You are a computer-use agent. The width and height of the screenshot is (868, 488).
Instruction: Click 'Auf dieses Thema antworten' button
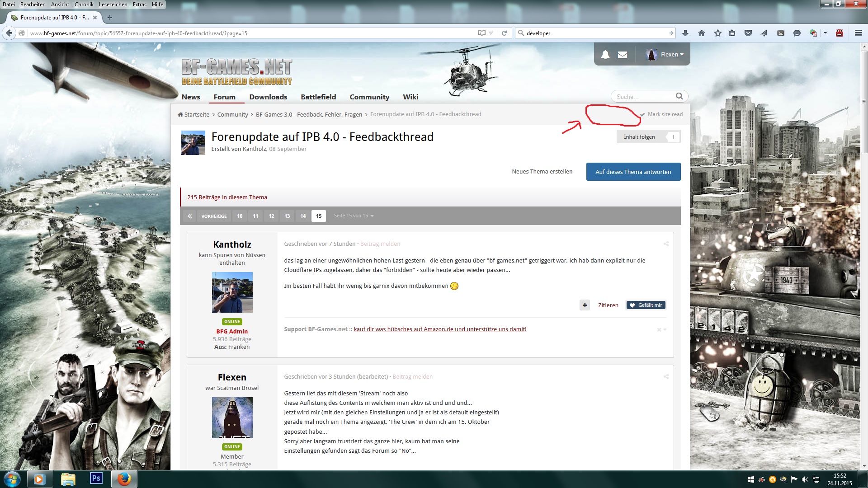633,172
